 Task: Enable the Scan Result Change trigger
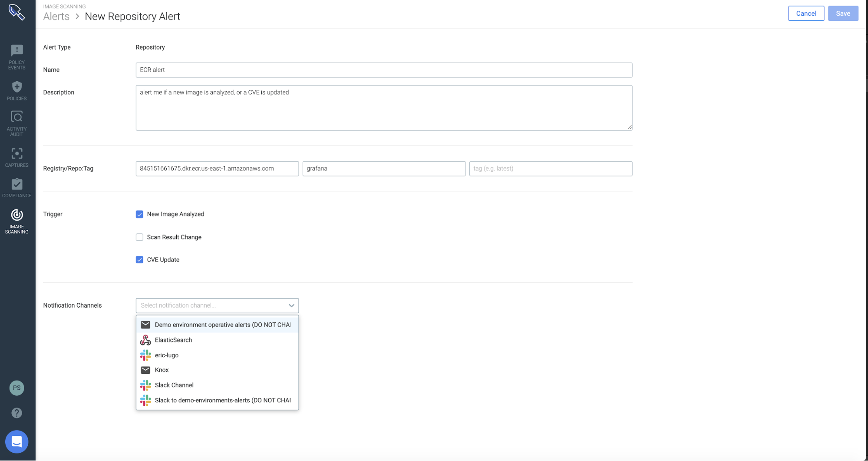(x=139, y=237)
